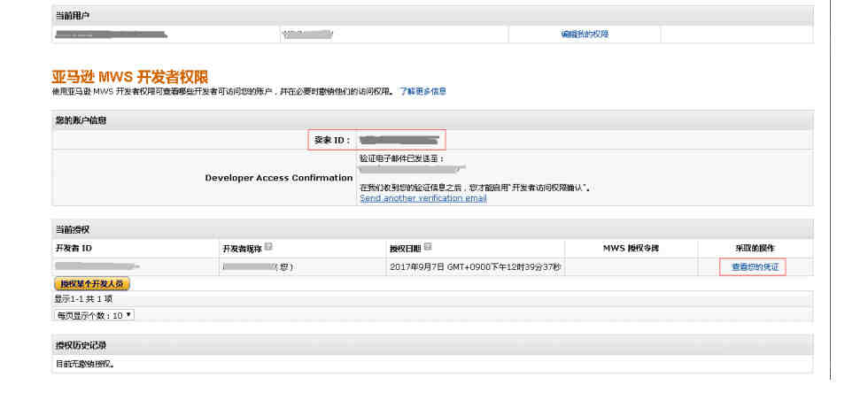
Task: Click help icon next to 开发者昵称
Action: click(267, 246)
